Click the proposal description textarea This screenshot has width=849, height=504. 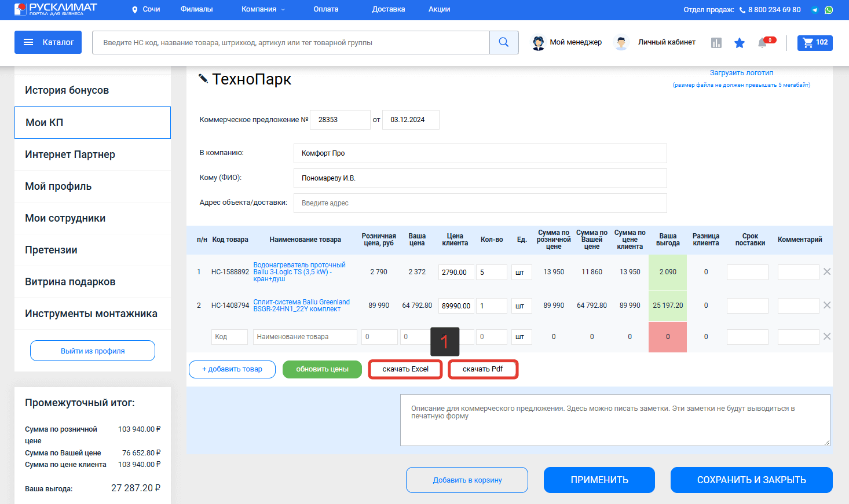(615, 420)
